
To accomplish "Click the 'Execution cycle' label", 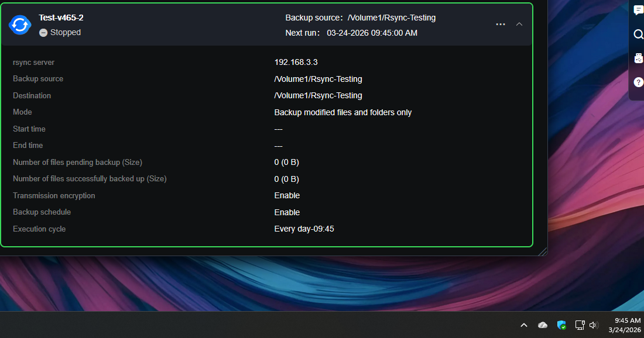I will click(x=39, y=229).
